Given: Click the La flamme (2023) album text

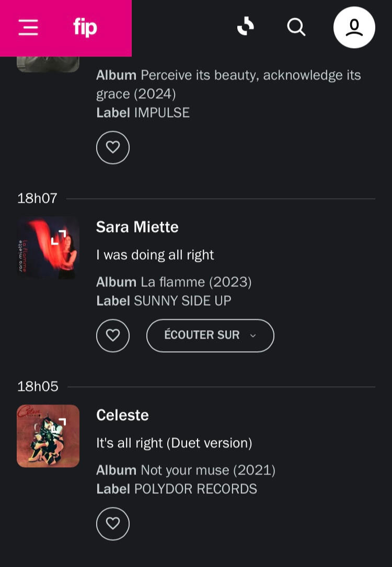Looking at the screenshot, I should tap(196, 282).
